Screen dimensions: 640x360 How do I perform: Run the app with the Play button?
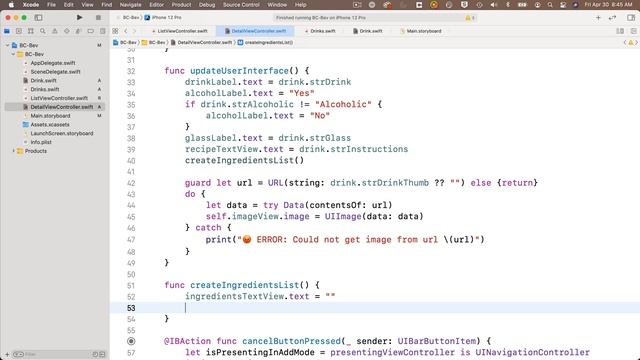(80, 18)
